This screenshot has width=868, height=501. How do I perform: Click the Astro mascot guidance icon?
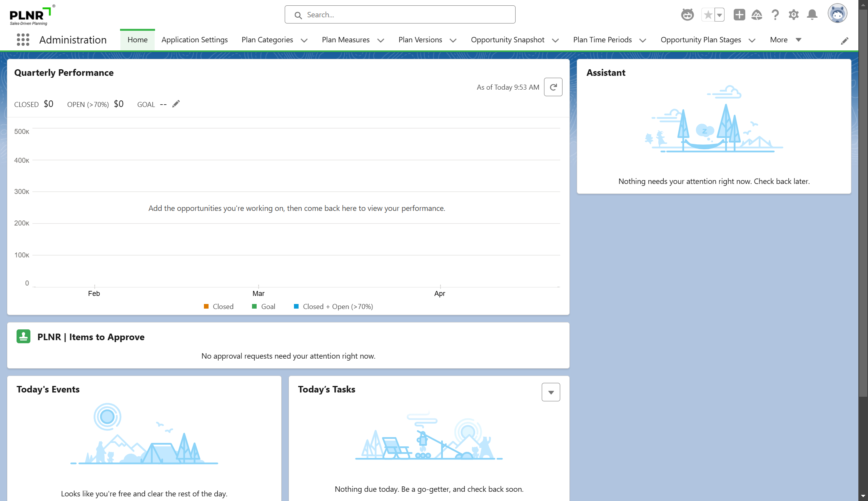(687, 15)
